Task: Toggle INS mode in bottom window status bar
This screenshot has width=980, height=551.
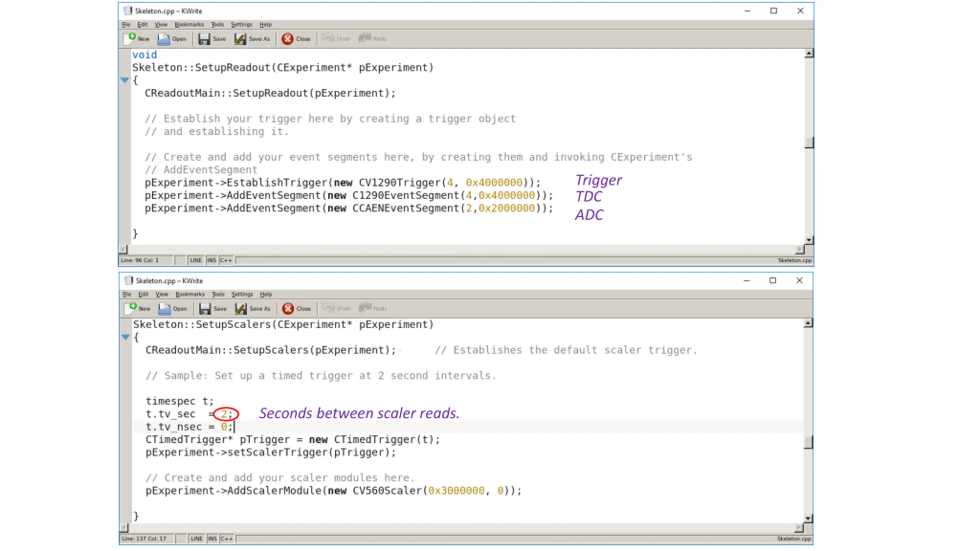Action: coord(212,538)
